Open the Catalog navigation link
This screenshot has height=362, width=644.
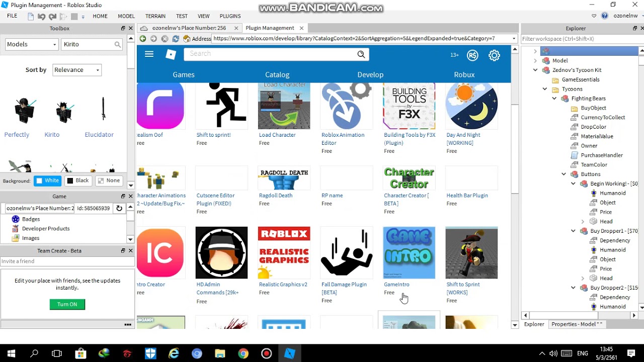click(277, 74)
